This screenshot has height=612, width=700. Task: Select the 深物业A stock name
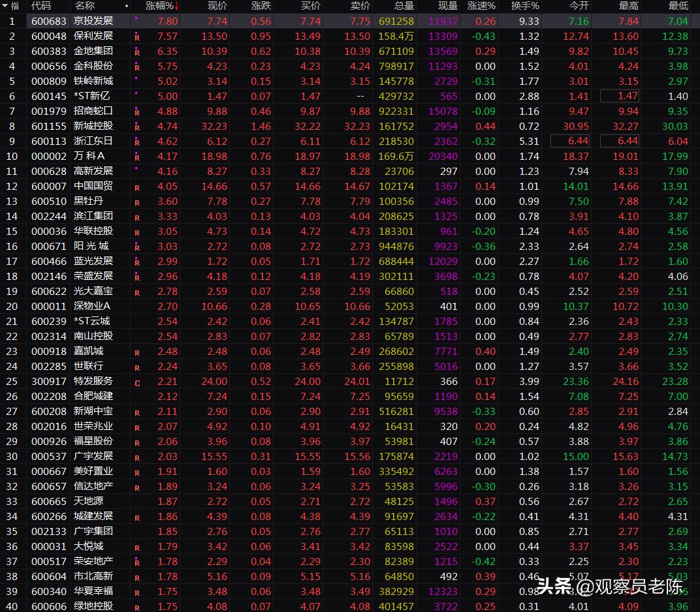92,306
